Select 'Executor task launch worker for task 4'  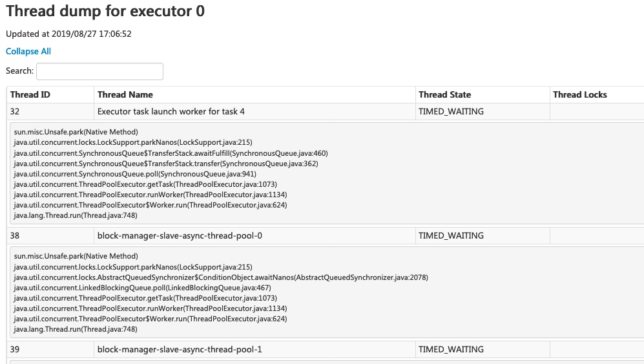click(x=171, y=111)
